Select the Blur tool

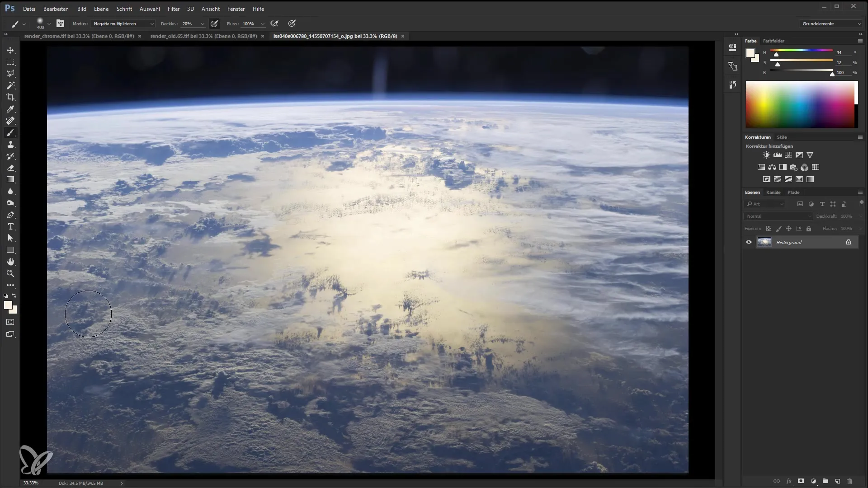[10, 191]
